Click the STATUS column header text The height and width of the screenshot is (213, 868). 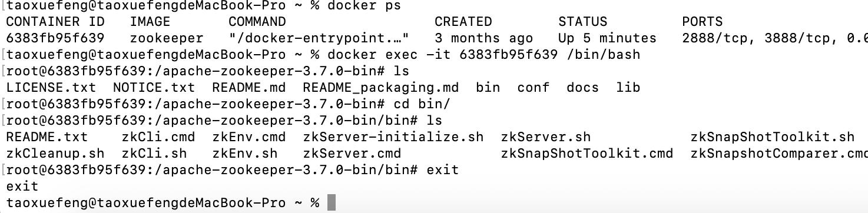coord(582,22)
